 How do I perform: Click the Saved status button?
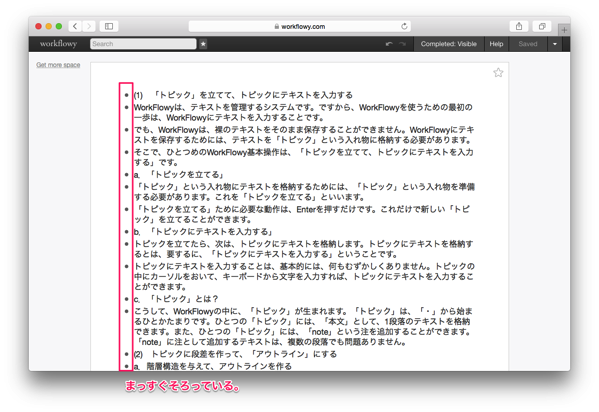(x=528, y=44)
